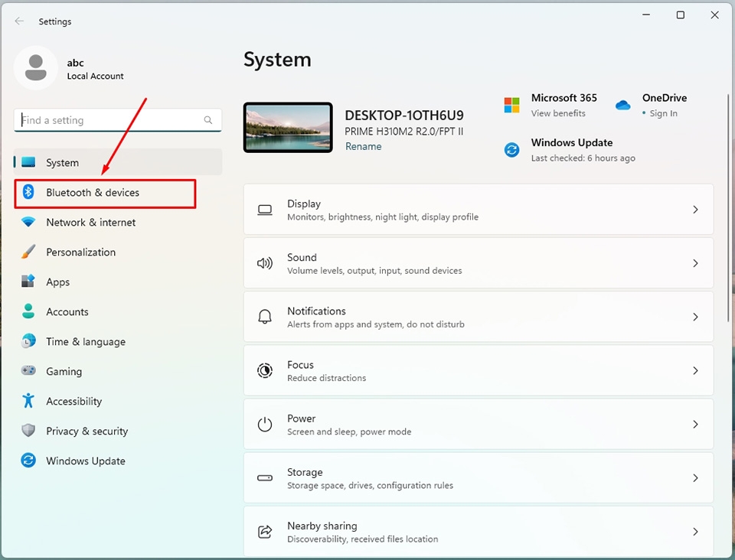Expand Display settings chevron
This screenshot has width=735, height=560.
pyautogui.click(x=696, y=210)
